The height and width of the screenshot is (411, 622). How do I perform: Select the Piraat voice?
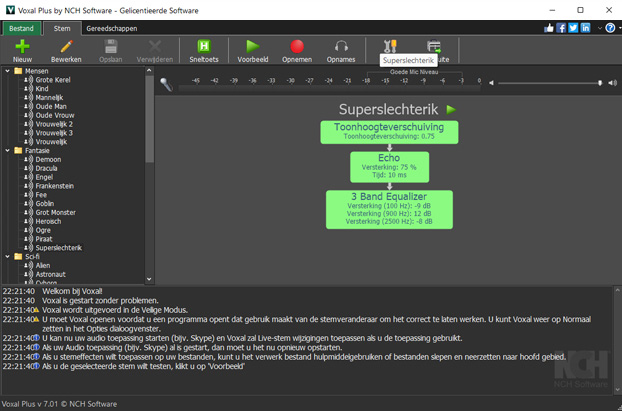tap(44, 239)
